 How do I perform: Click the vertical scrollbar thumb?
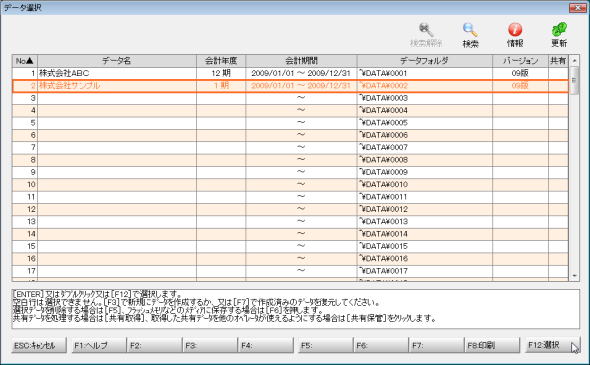pos(574,81)
